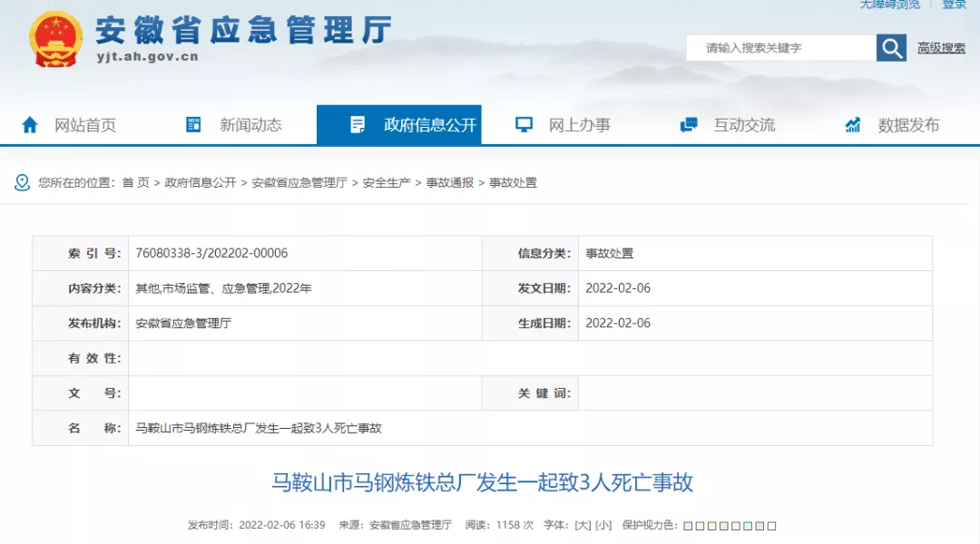Click the chart icon beside 数据发布

tap(852, 125)
